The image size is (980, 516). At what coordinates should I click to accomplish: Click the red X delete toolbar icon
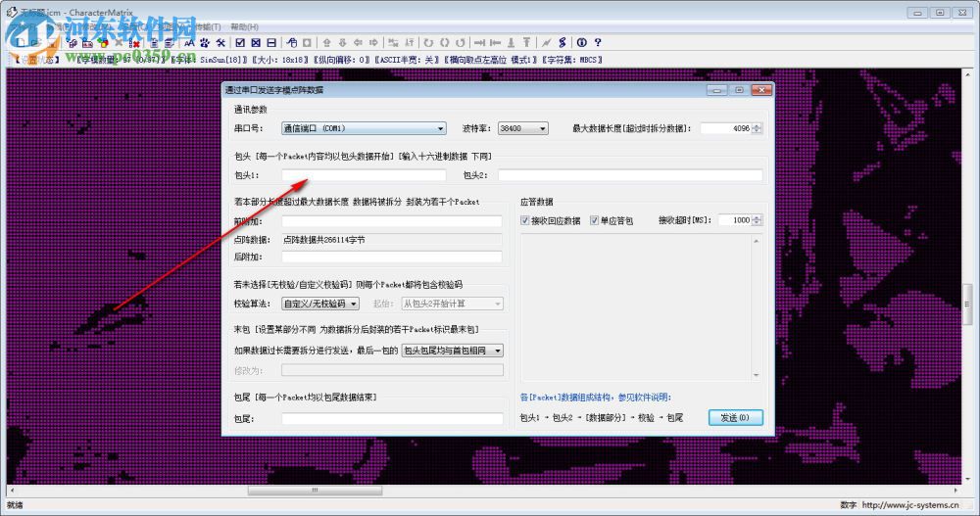[134, 43]
